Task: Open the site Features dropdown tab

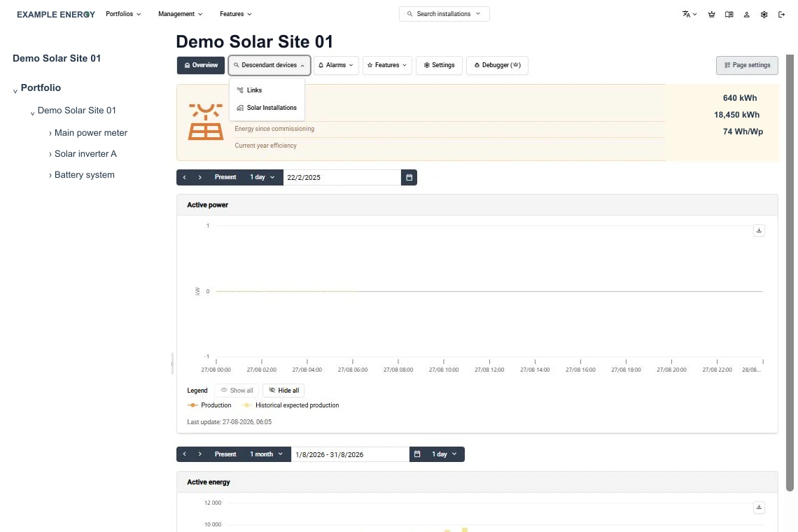Action: click(387, 65)
